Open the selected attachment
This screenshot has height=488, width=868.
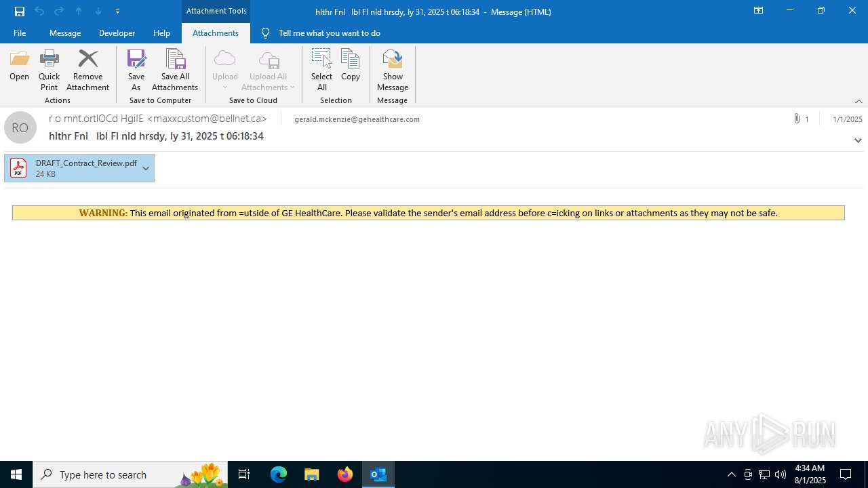coord(19,66)
